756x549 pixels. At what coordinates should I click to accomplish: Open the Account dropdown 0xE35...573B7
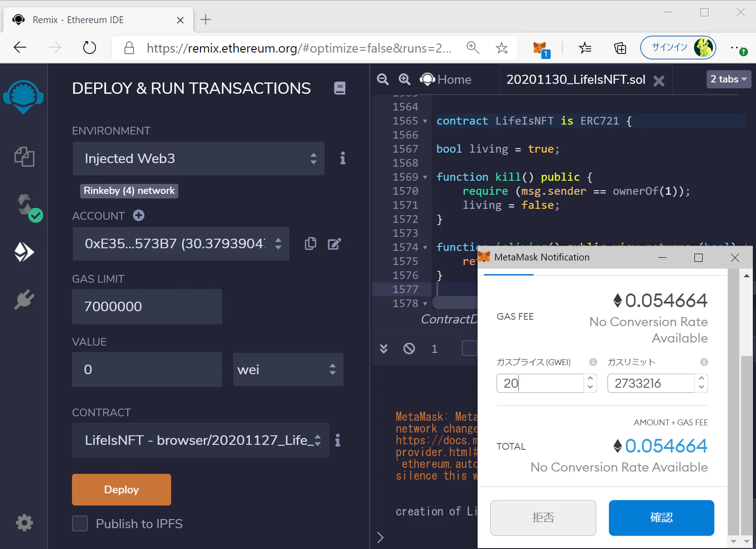tap(181, 244)
